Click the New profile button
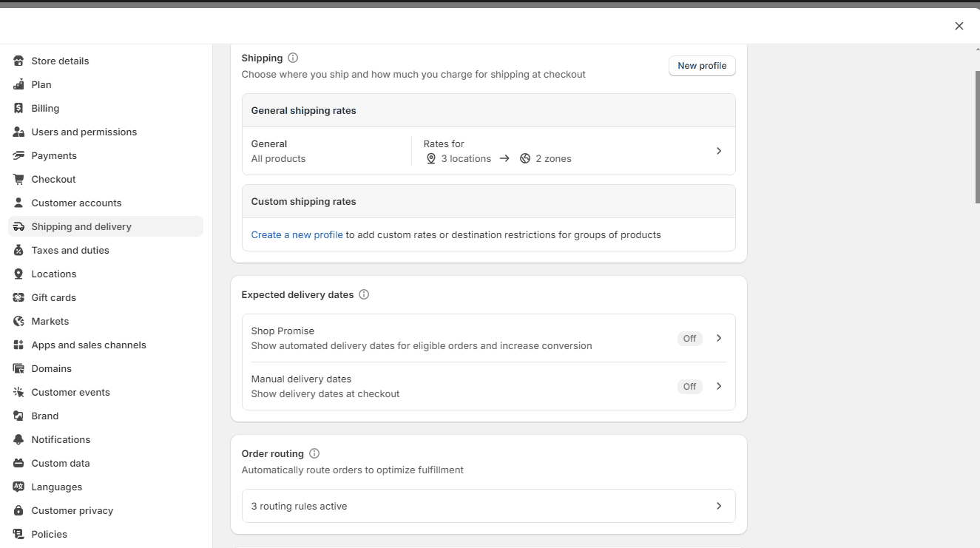Screen dimensions: 980x548 point(702,66)
